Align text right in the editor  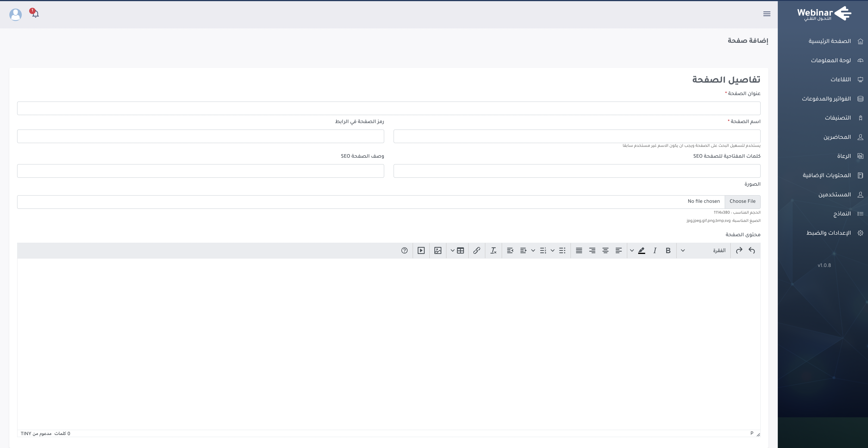(x=592, y=250)
